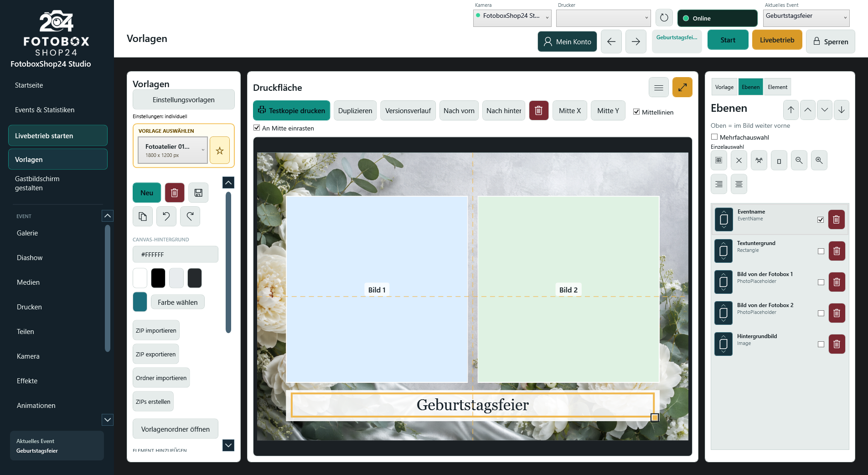Click the camera refresh icon
The width and height of the screenshot is (868, 475).
(664, 18)
